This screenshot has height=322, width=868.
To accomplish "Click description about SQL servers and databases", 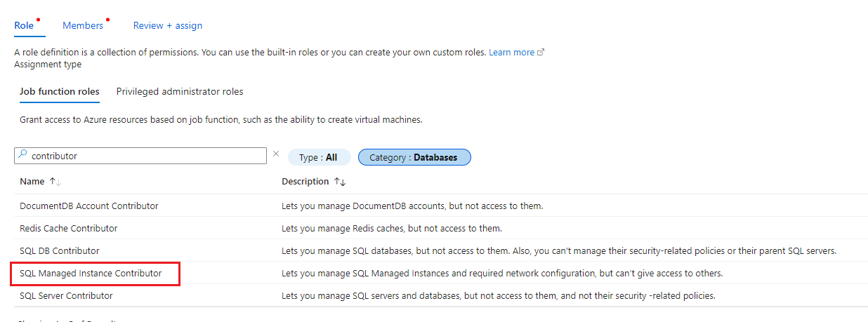I will (x=499, y=296).
